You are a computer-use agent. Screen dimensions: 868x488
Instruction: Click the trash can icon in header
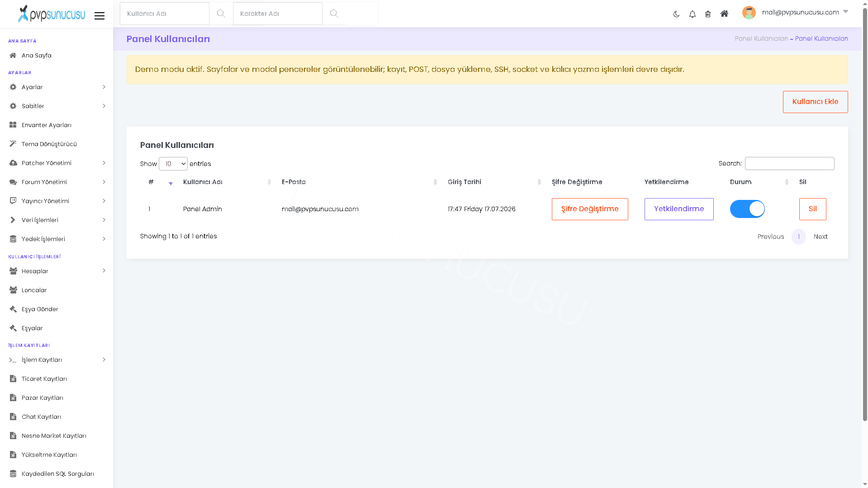708,14
